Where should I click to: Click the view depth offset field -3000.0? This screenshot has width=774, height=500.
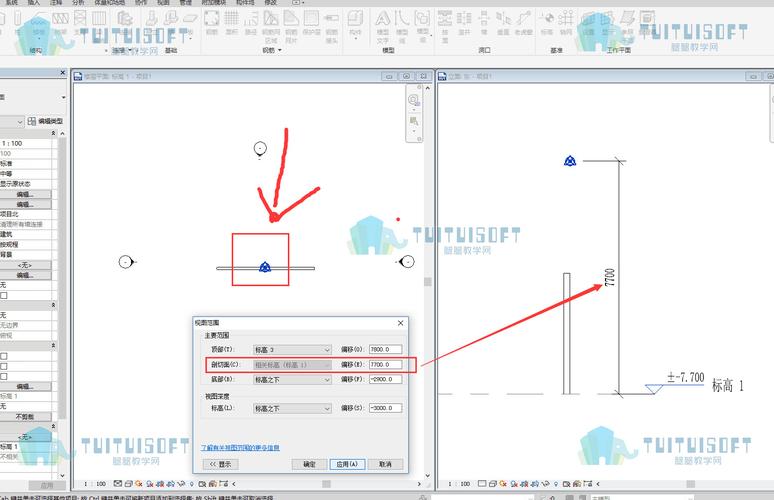coord(386,409)
